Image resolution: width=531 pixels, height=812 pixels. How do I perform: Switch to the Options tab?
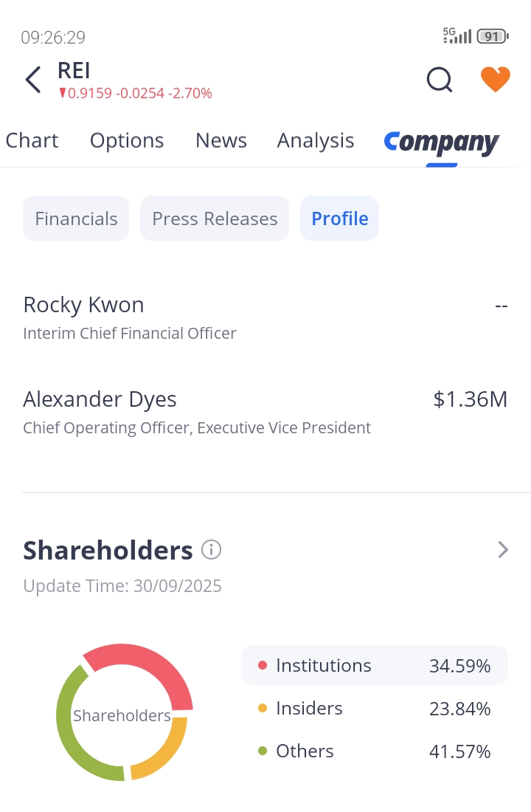tap(127, 140)
